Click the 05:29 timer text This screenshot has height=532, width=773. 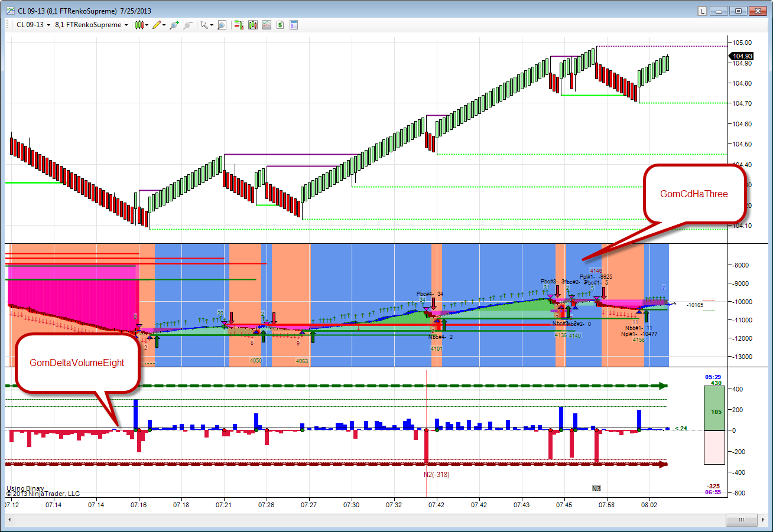(x=712, y=377)
